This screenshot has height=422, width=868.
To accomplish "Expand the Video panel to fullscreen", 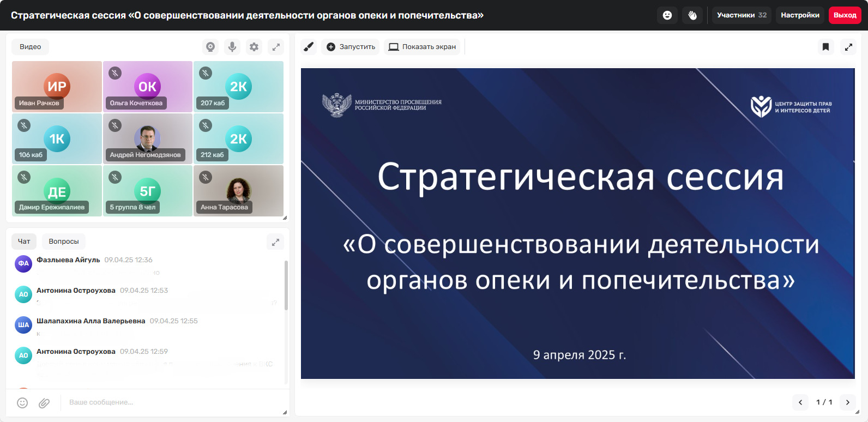I will point(276,47).
